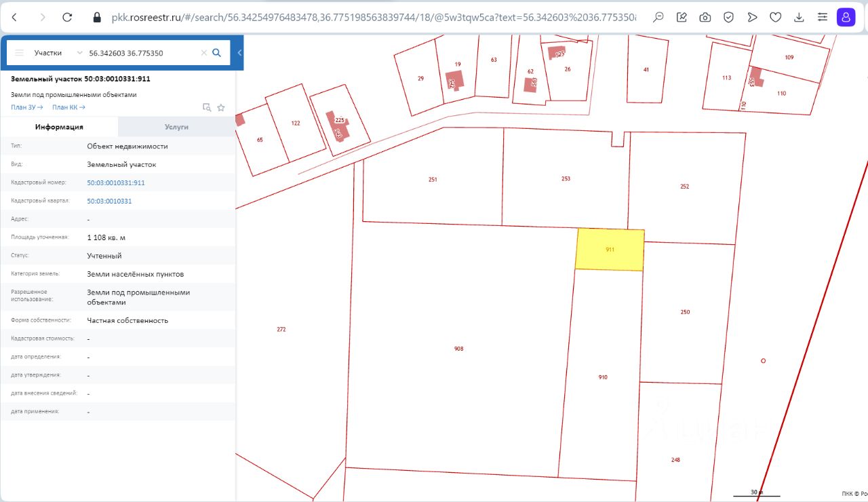The height and width of the screenshot is (502, 868).
Task: Open the План КК link
Action: tap(68, 107)
